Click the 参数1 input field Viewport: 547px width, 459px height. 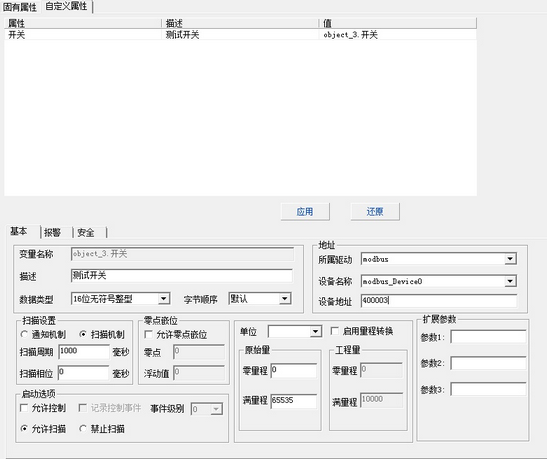[488, 337]
